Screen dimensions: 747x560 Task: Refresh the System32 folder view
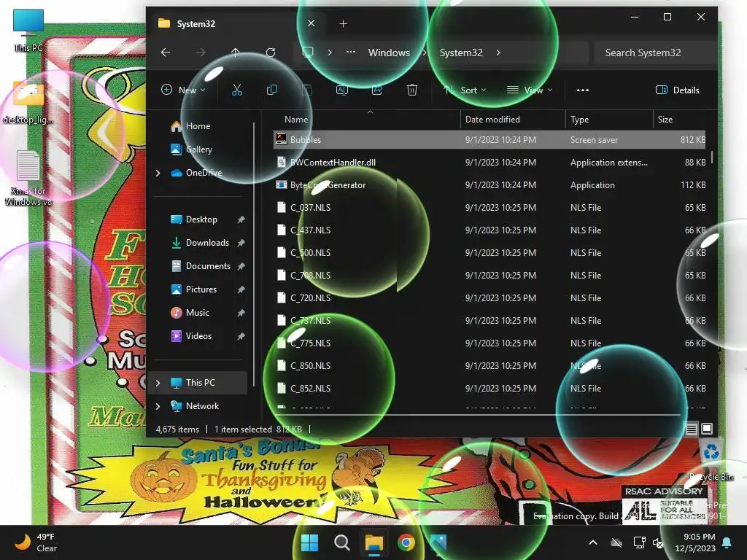(271, 52)
